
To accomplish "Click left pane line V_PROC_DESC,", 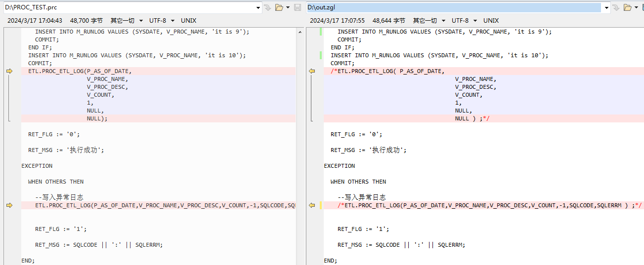I will tap(107, 87).
